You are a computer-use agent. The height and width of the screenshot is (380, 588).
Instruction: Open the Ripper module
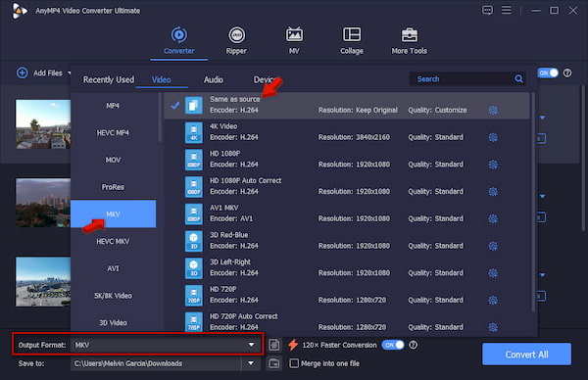tap(236, 41)
